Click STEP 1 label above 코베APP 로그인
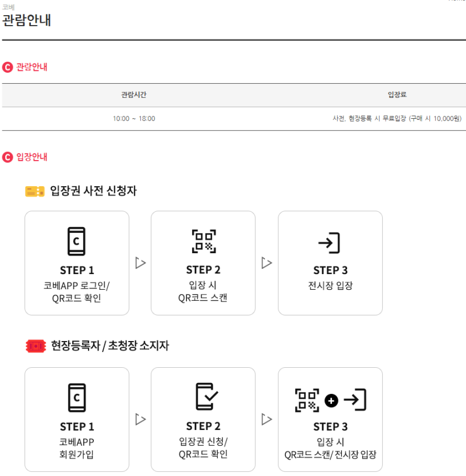The image size is (466, 476). (77, 270)
